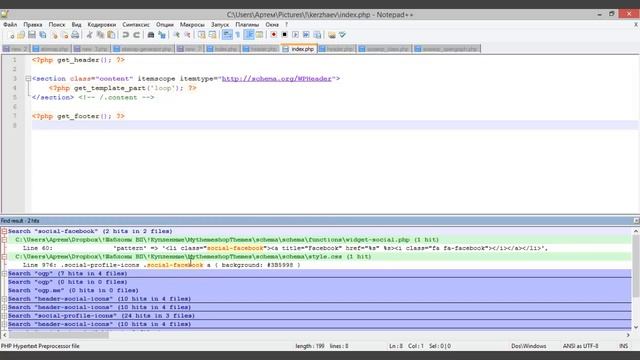
Task: Print the document using the Print icon
Action: click(x=75, y=35)
